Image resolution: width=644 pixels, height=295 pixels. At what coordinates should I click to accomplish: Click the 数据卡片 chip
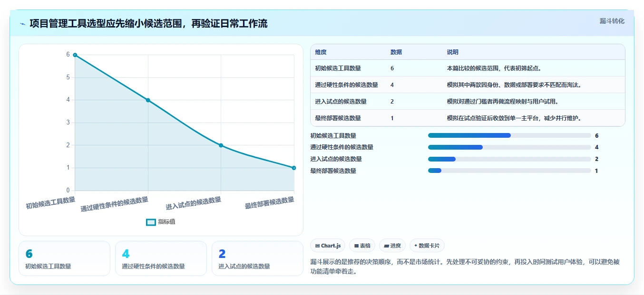coord(427,246)
